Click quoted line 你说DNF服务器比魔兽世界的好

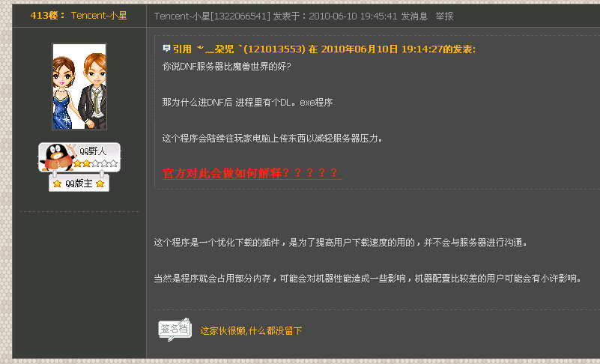[226, 66]
